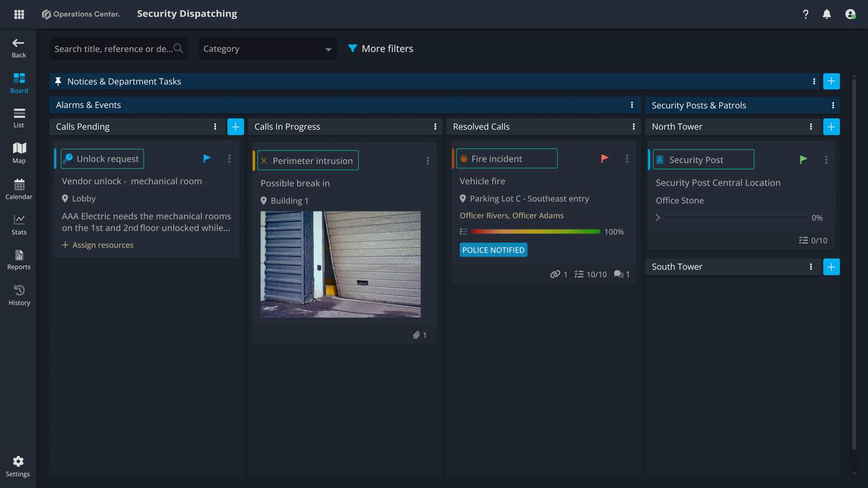
Task: Open More filters
Action: 381,49
